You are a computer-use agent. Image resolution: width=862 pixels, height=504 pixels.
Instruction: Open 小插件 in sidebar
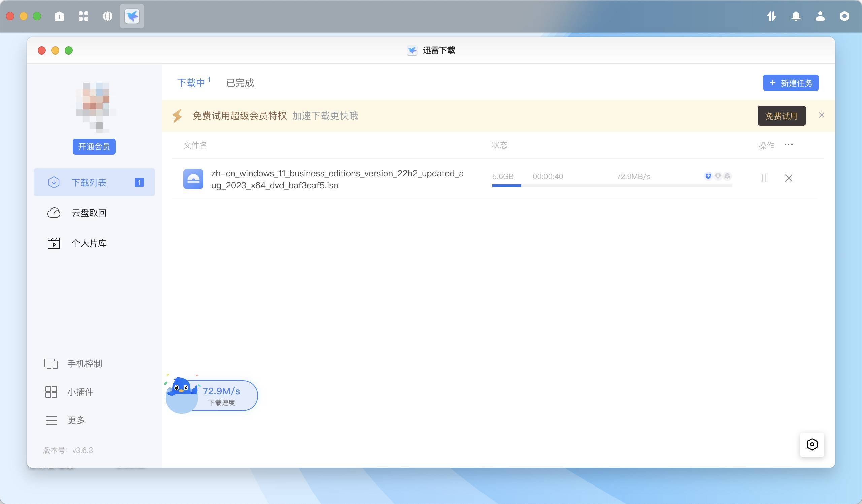[69, 392]
